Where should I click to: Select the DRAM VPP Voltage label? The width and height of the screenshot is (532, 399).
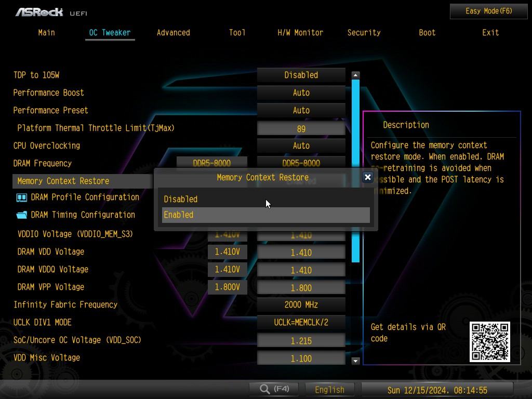[51, 287]
